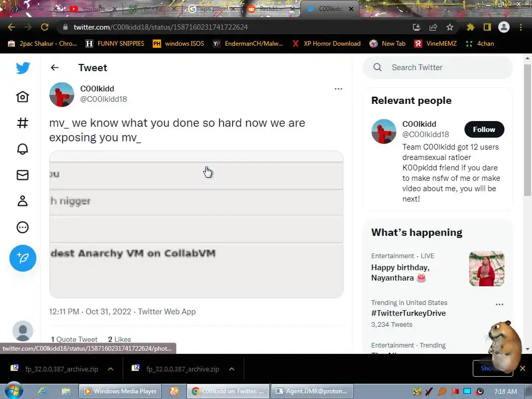The height and width of the screenshot is (399, 532).
Task: Switch to the Reddit browser tab
Action: point(271,9)
